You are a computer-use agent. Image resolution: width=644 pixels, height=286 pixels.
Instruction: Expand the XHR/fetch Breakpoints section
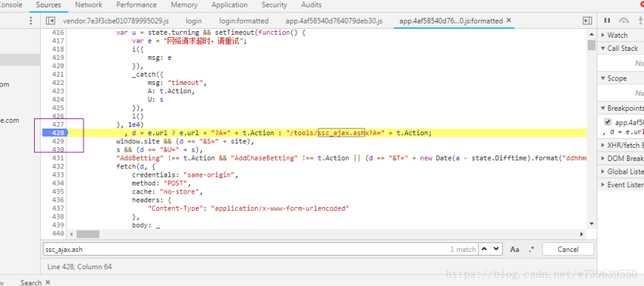pyautogui.click(x=620, y=145)
